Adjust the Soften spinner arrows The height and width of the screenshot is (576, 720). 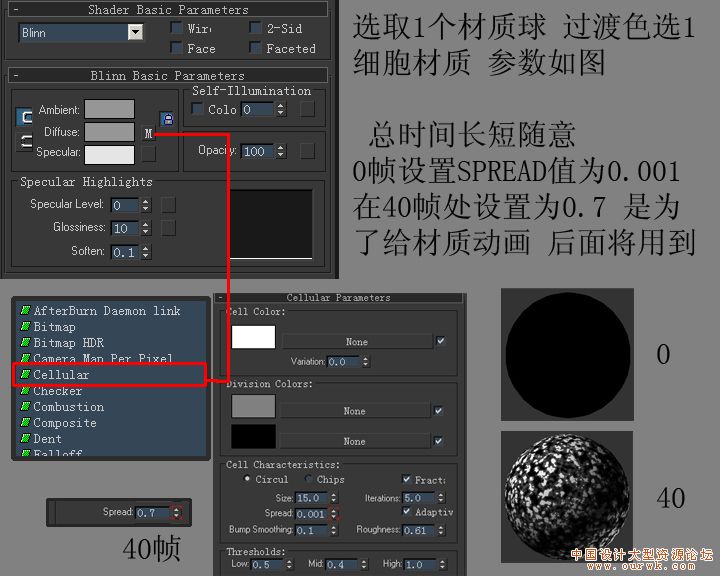pos(146,252)
